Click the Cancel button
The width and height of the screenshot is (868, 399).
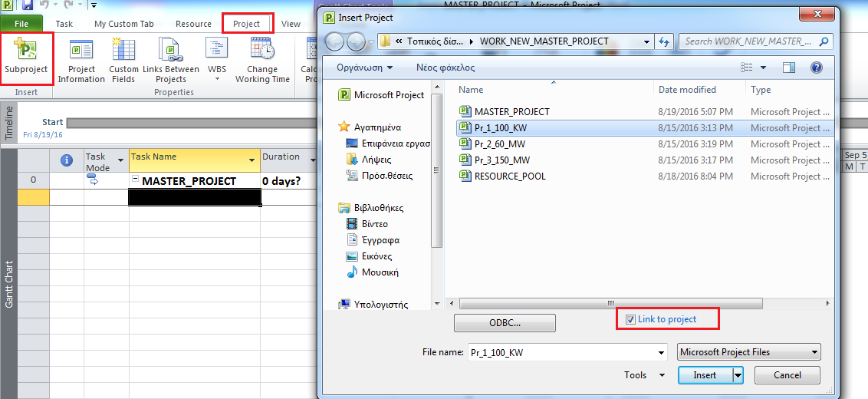pos(787,375)
